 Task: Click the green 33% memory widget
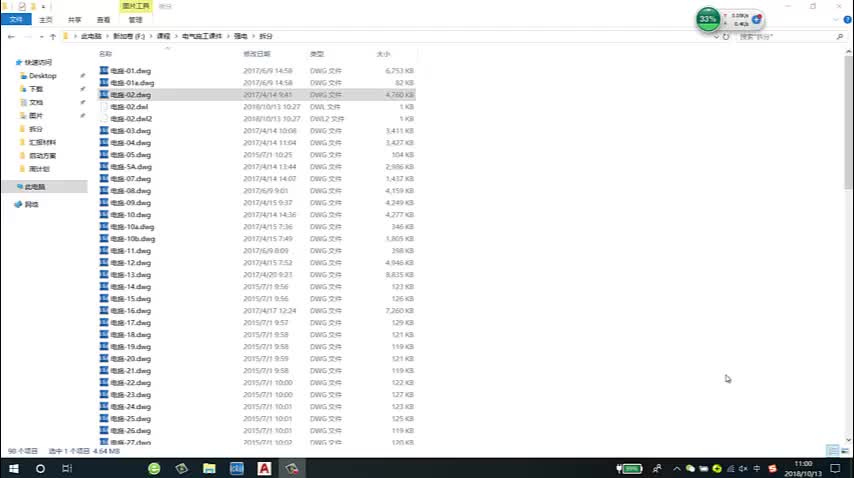pos(708,20)
